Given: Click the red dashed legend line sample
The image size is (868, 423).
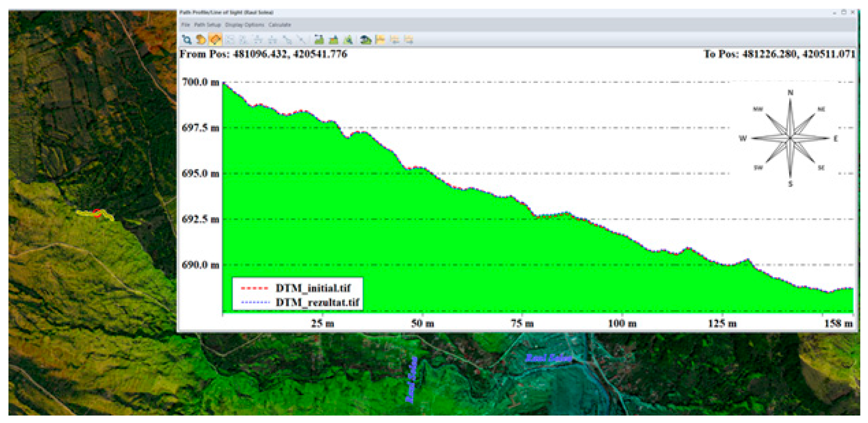Looking at the screenshot, I should [x=255, y=288].
